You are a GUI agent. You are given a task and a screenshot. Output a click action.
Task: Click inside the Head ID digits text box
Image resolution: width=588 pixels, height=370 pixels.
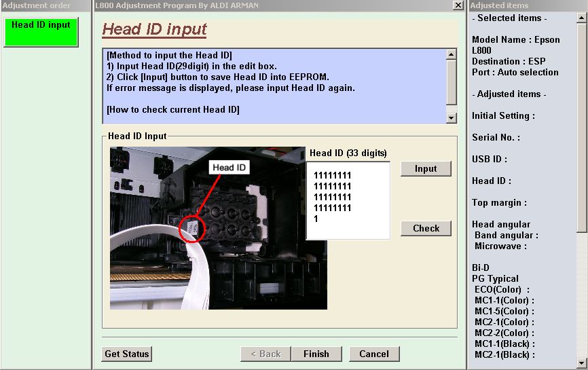(348, 200)
